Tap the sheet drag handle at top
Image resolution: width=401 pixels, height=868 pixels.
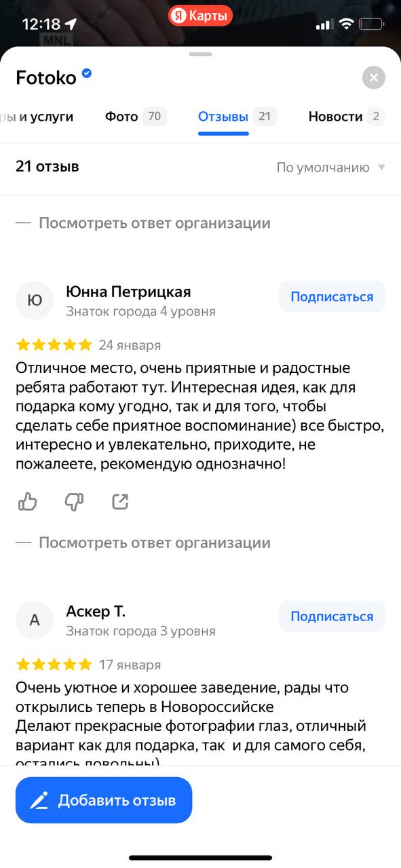pos(201,54)
